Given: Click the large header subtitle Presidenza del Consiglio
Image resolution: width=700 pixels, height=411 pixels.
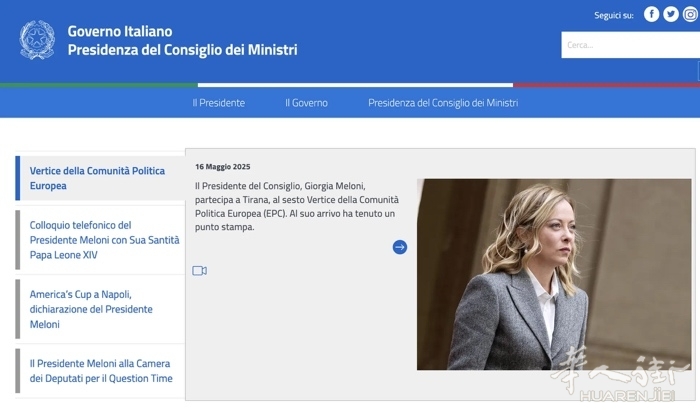Looking at the screenshot, I should point(182,50).
